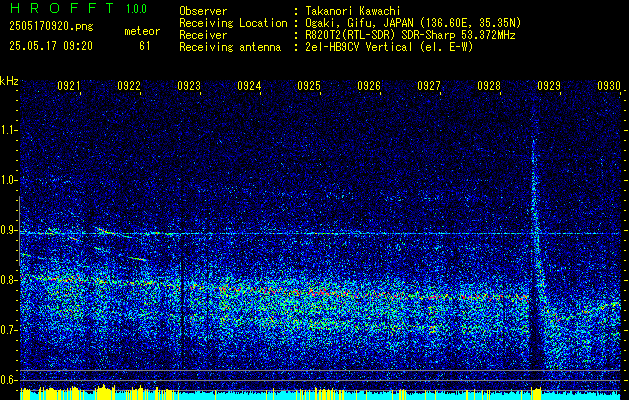Click the 0930 time marker
Screen dimensions: 629x400
609,86
